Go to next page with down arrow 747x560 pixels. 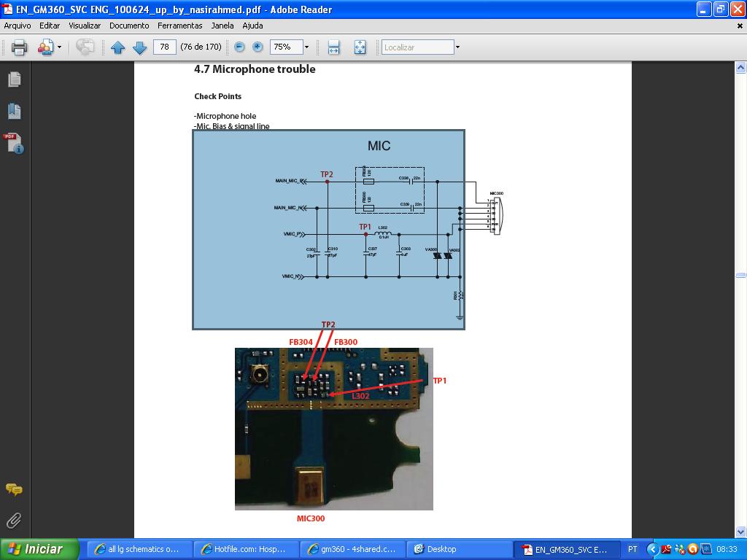139,47
